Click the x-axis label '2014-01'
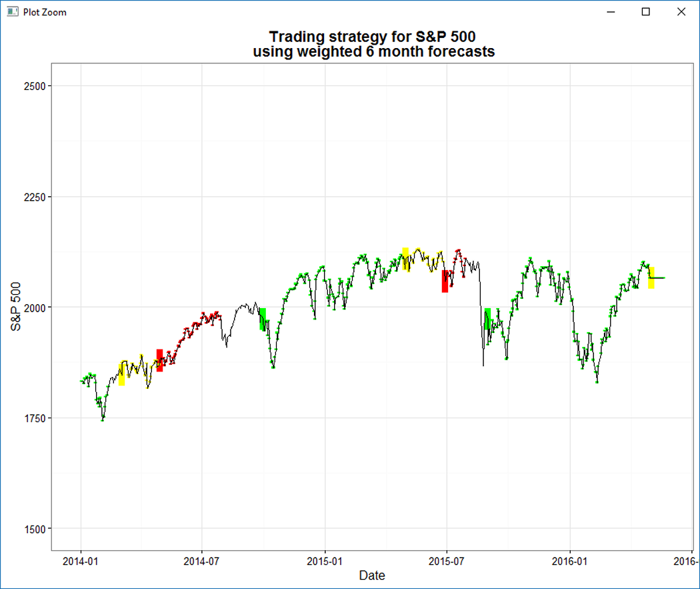 [x=81, y=561]
